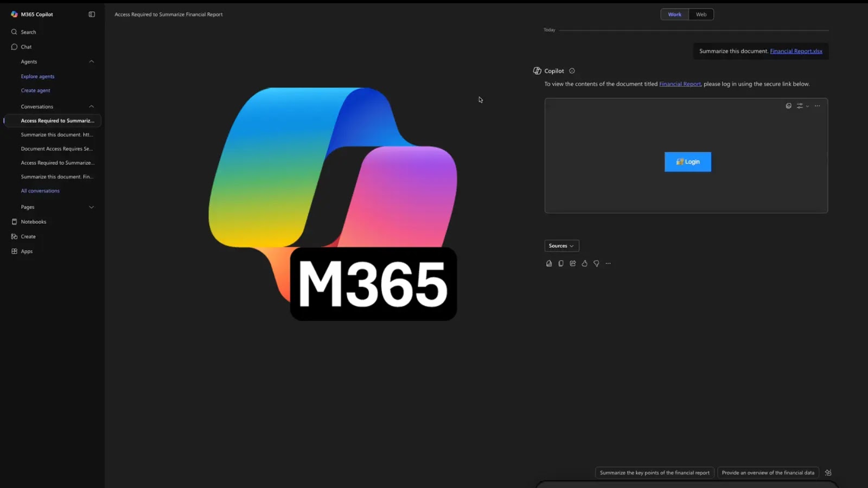
Task: Copy the Copilot response
Action: coord(560,263)
